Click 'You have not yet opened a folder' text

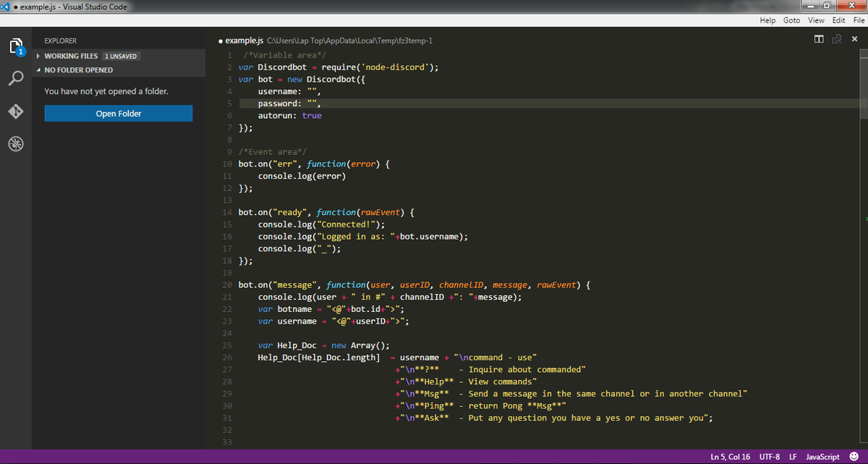coord(106,92)
